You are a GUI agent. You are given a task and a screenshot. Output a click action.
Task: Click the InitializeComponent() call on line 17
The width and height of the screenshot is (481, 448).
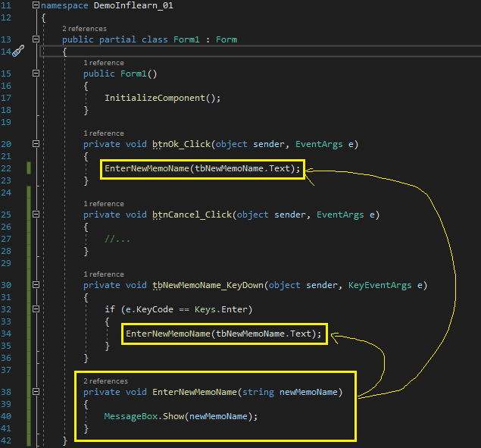(163, 98)
